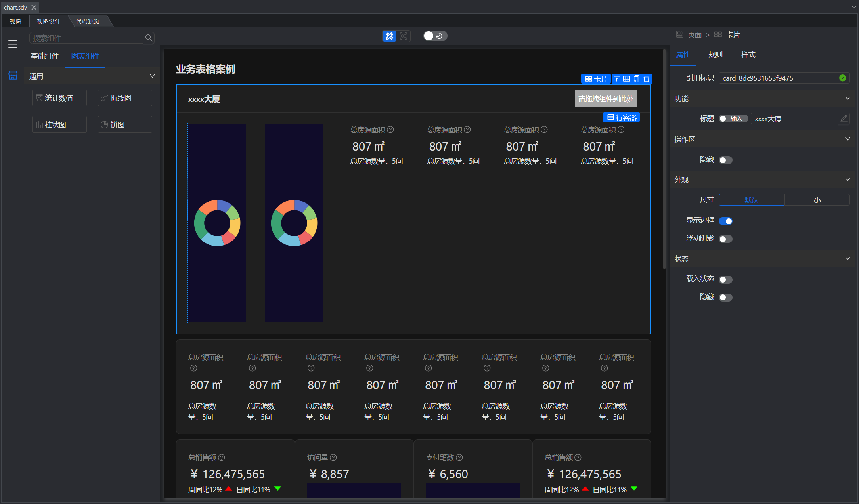859x504 pixels.
Task: Collapse the 通用 component group
Action: point(152,76)
